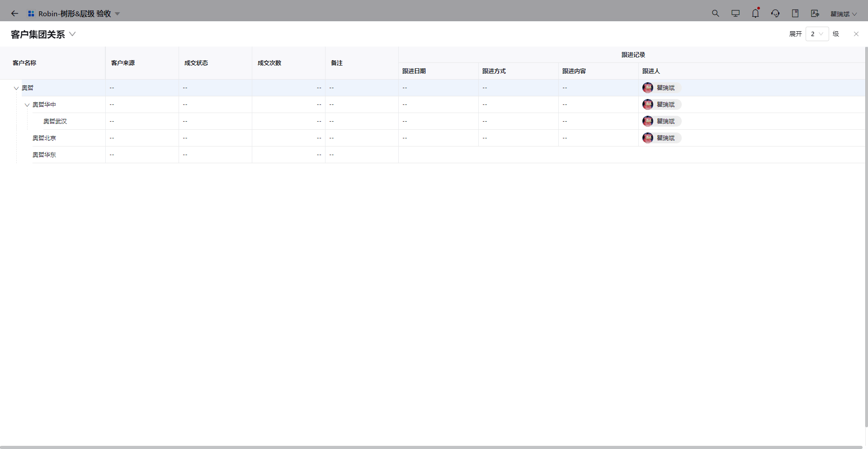The width and height of the screenshot is (868, 449).
Task: Click the add-contact invite icon
Action: coord(815,14)
